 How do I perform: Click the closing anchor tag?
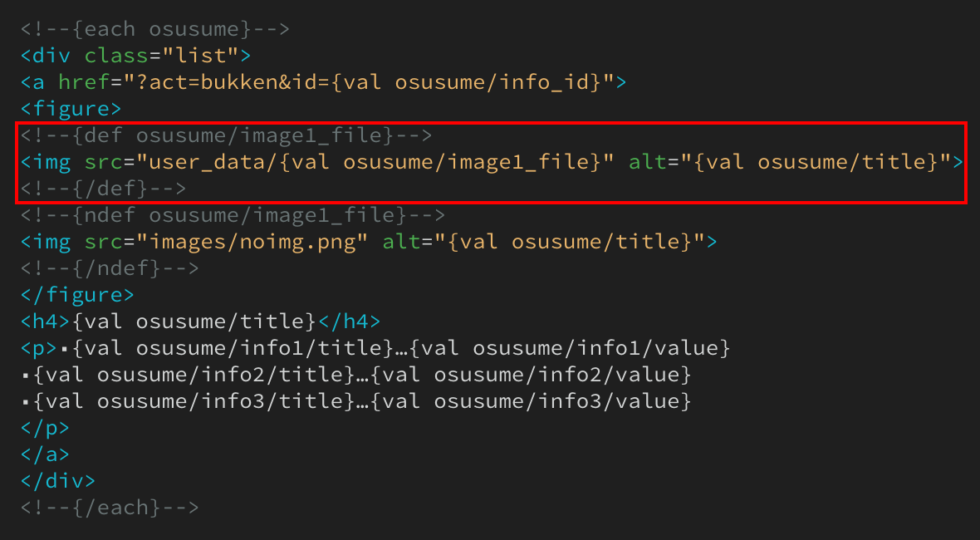pyautogui.click(x=45, y=454)
